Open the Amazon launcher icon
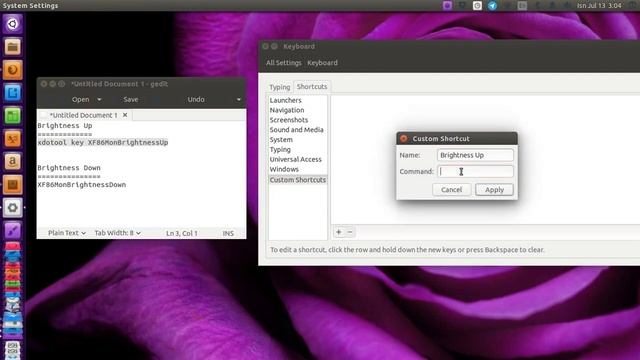The height and width of the screenshot is (360, 640). point(13,162)
